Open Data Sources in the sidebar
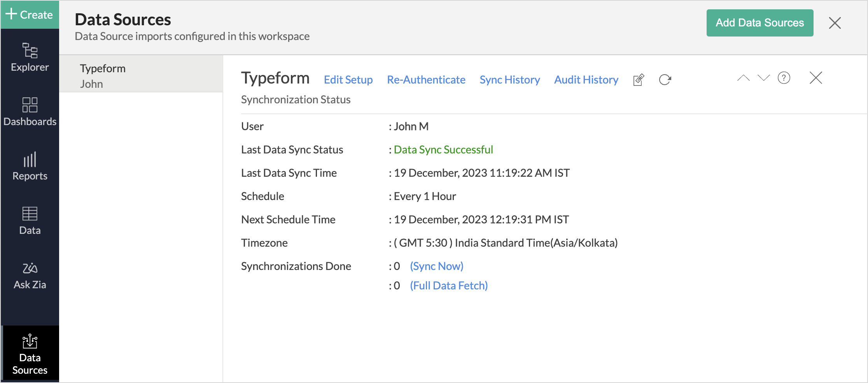Screen dimensions: 868x383 click(x=30, y=354)
